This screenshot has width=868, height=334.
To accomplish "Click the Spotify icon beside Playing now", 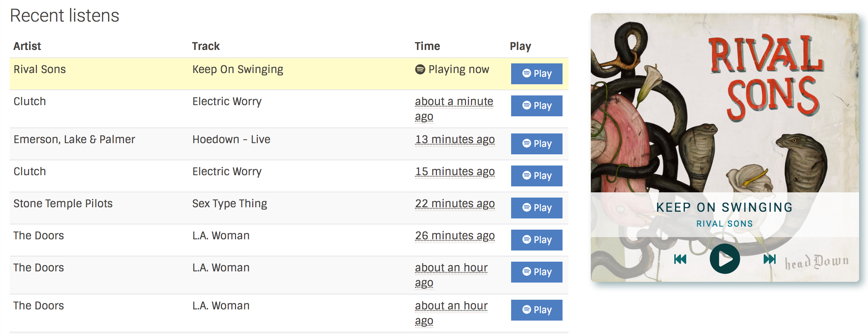I will (420, 69).
